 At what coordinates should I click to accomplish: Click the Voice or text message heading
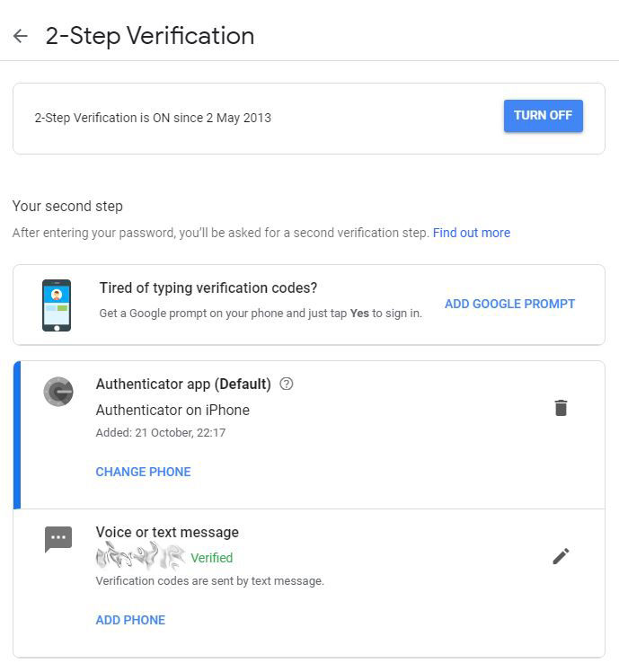tap(167, 532)
